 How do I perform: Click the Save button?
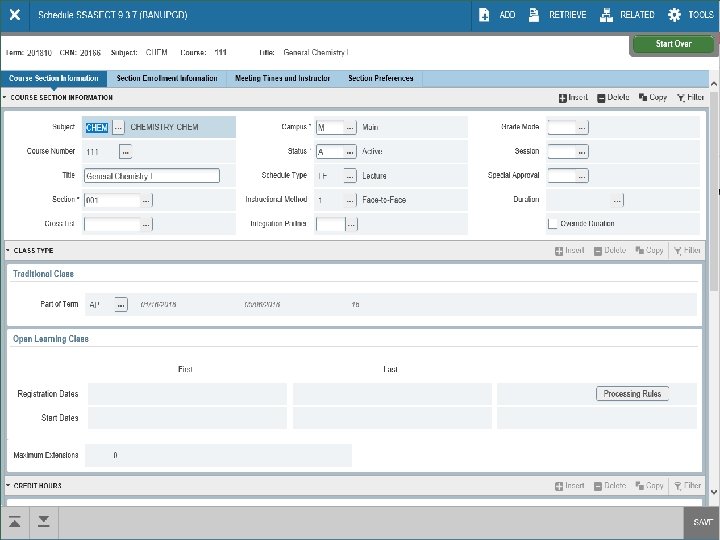pyautogui.click(x=702, y=523)
